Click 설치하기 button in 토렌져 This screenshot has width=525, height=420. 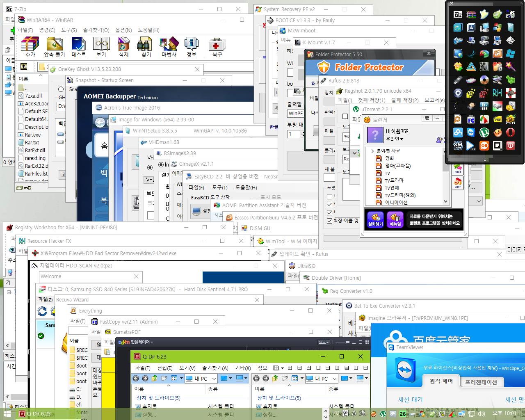click(x=375, y=220)
